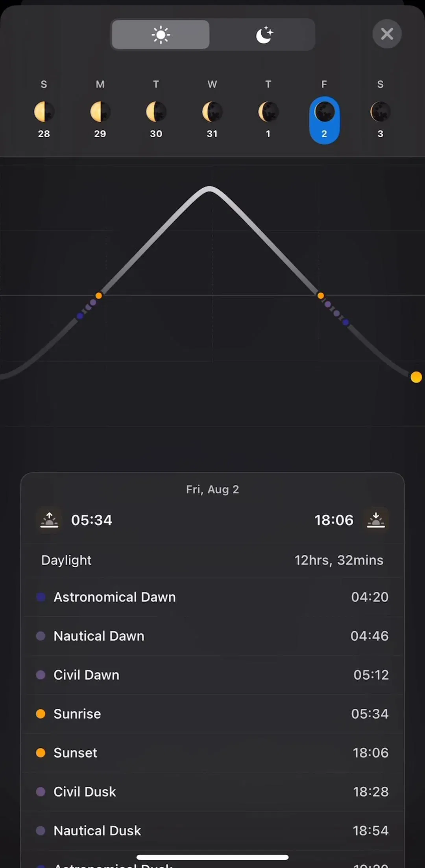425x868 pixels.
Task: Tap the sunrise icon beside 05:34
Action: click(49, 520)
